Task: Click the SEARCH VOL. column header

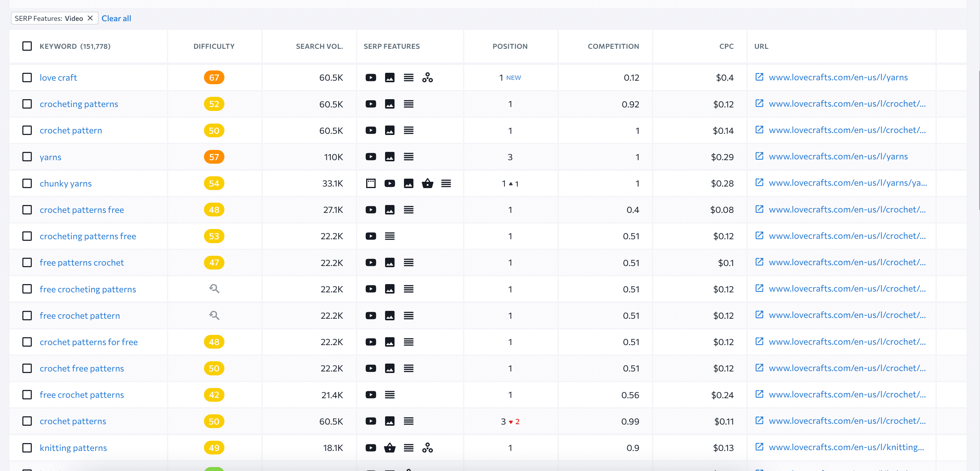Action: (319, 46)
